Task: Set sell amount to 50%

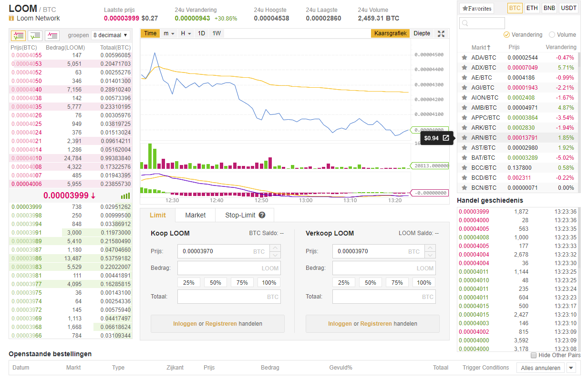Action: pos(371,282)
